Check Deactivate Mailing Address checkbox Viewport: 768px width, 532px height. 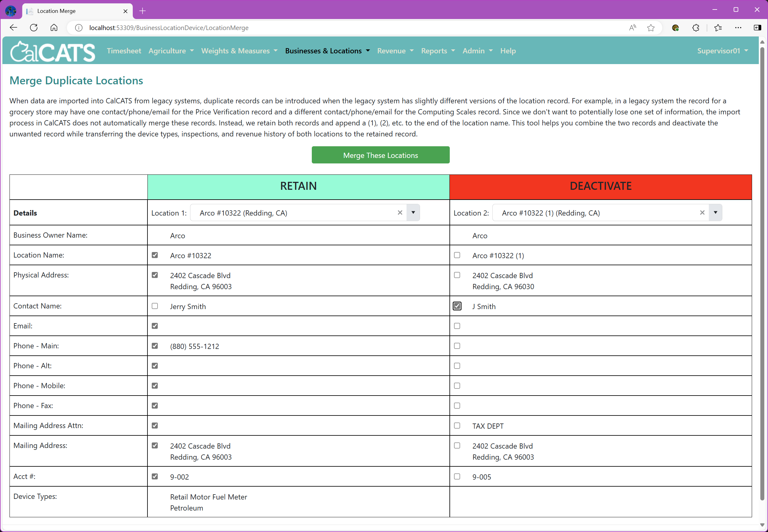point(457,446)
